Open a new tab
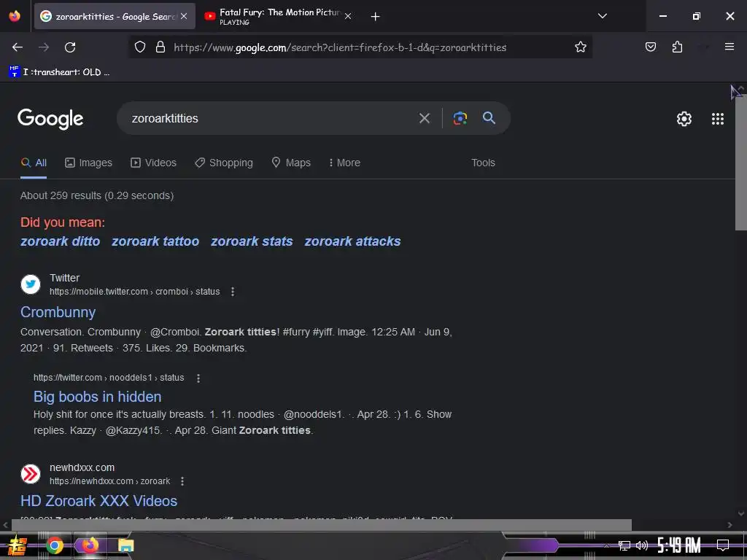Image resolution: width=747 pixels, height=560 pixels. click(376, 17)
